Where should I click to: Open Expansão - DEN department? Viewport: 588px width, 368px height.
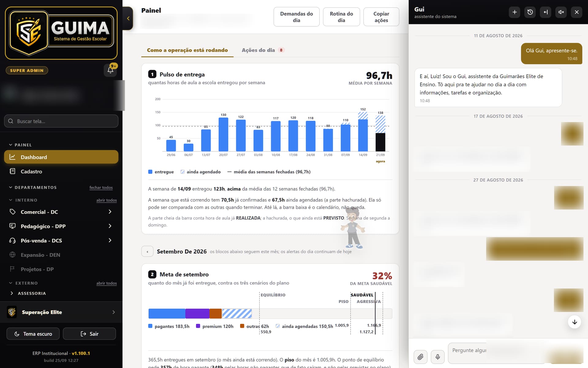pyautogui.click(x=61, y=255)
